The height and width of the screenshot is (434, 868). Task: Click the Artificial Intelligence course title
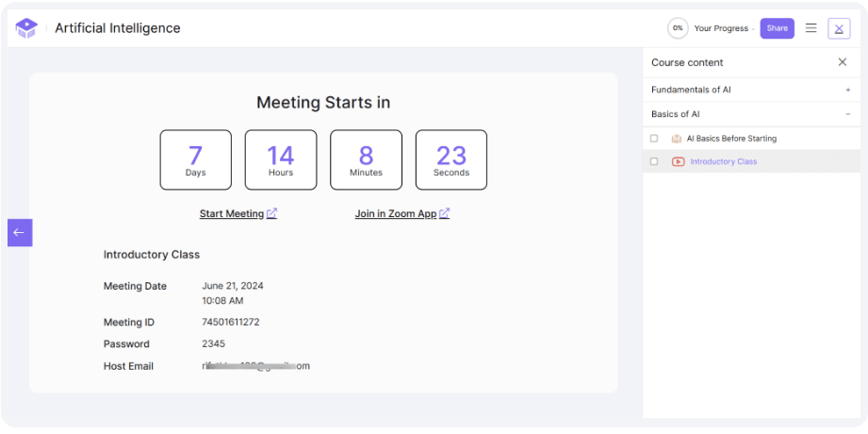click(117, 28)
